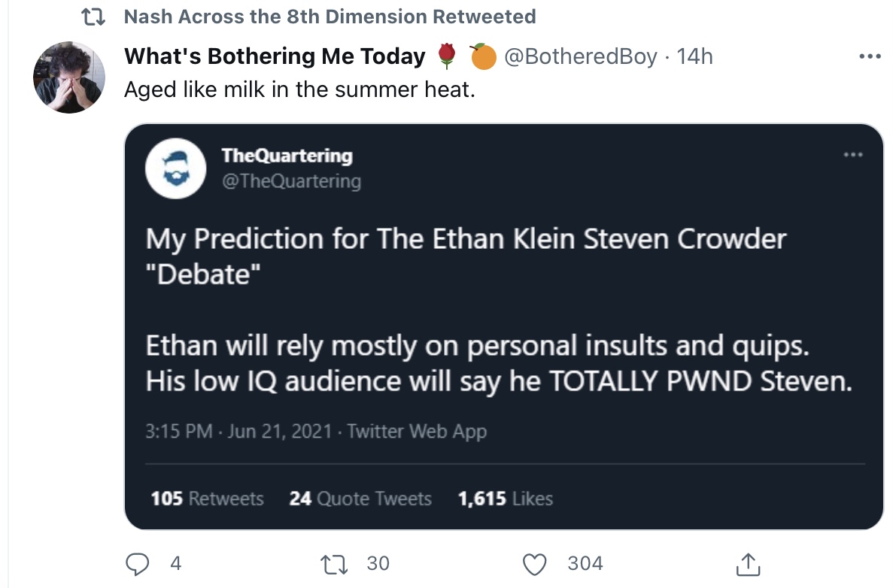Visit the @BotheredBoy handle
The image size is (893, 588).
click(x=580, y=56)
